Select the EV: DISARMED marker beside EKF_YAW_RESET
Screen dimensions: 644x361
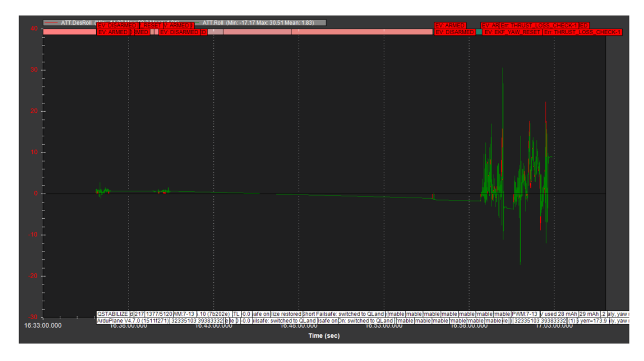pyautogui.click(x=455, y=32)
